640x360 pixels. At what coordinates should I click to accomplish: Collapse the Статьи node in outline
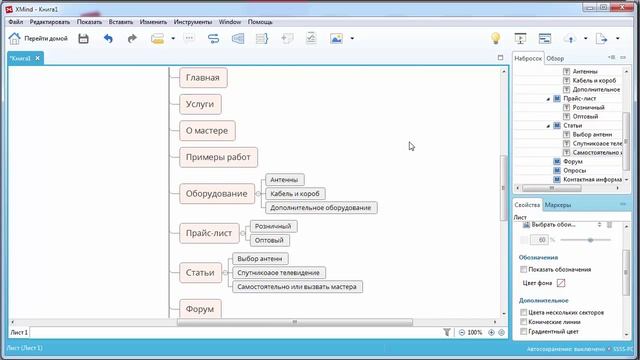click(x=548, y=126)
